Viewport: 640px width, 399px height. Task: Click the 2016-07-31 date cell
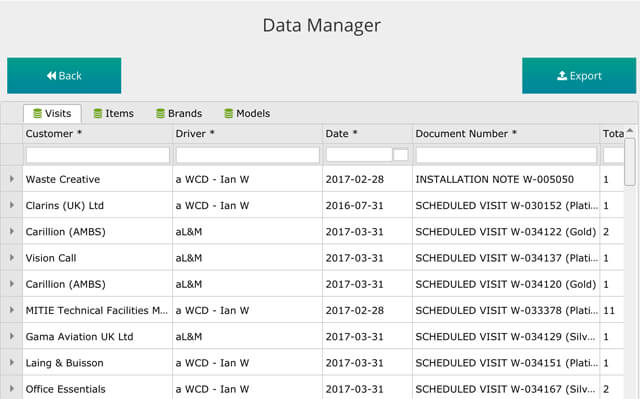click(x=367, y=205)
